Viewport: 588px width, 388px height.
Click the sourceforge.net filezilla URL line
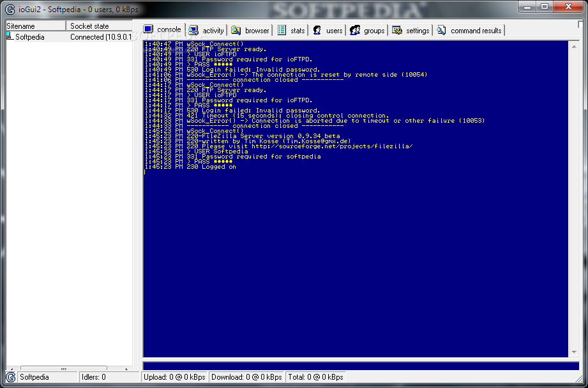click(278, 146)
